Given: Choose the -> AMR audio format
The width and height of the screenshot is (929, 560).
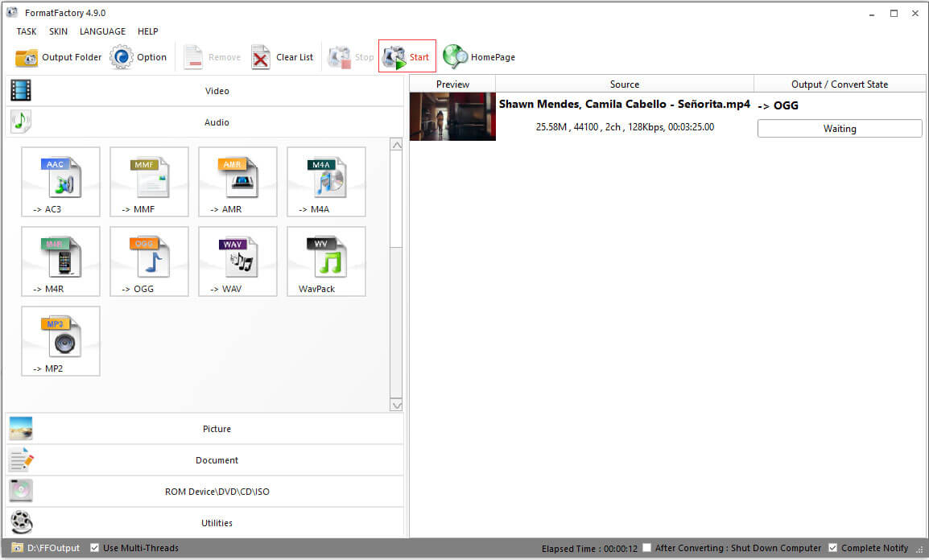Looking at the screenshot, I should pos(237,182).
